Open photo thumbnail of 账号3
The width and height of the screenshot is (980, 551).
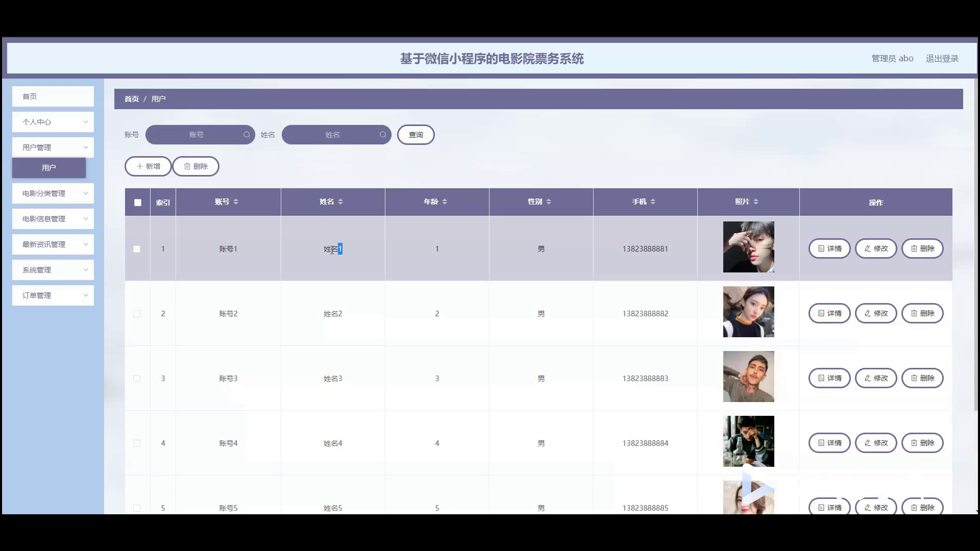click(748, 377)
